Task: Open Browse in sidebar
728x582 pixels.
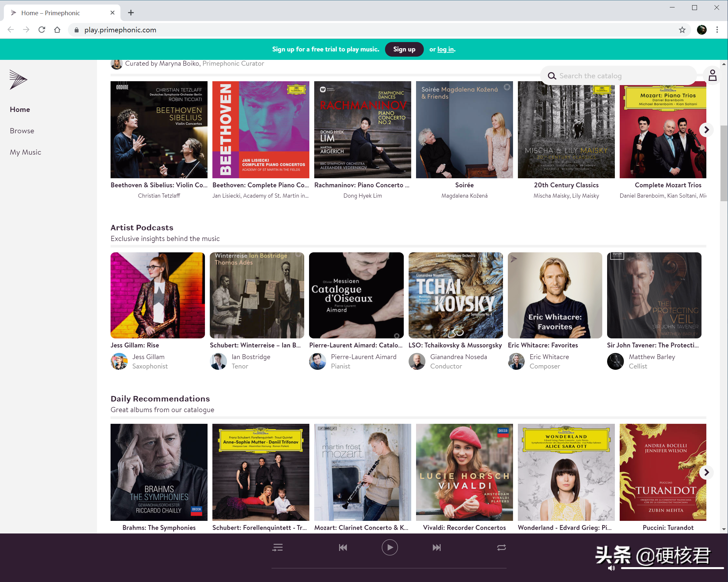Action: coord(22,131)
